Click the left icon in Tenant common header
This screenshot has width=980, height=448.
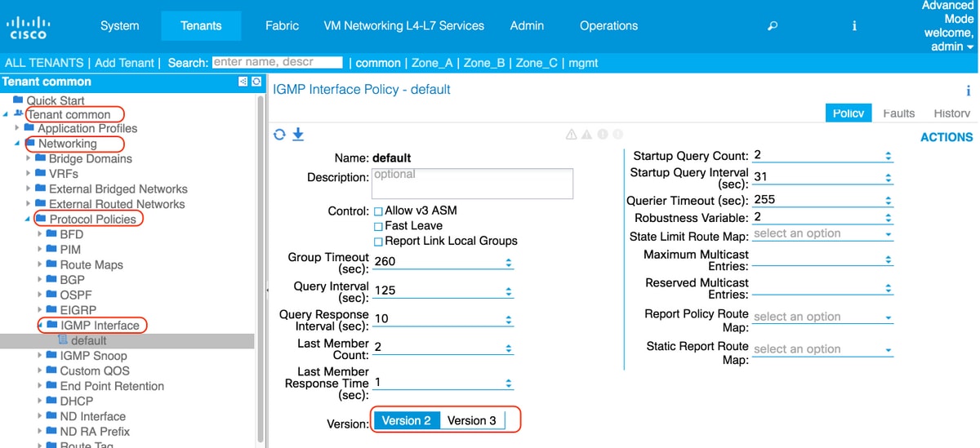click(x=243, y=82)
